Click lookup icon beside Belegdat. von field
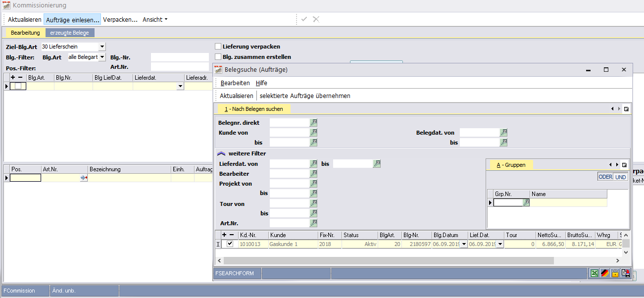This screenshot has height=298, width=644. tap(503, 132)
